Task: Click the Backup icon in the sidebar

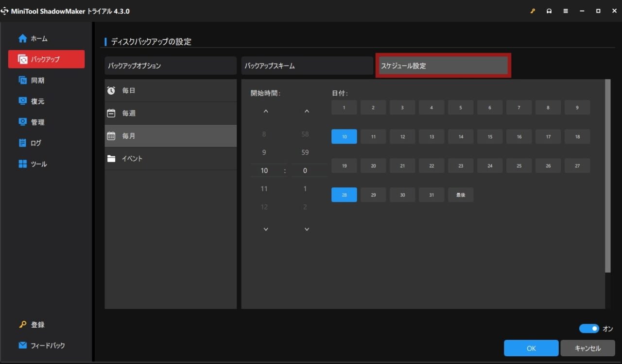Action: 22,59
